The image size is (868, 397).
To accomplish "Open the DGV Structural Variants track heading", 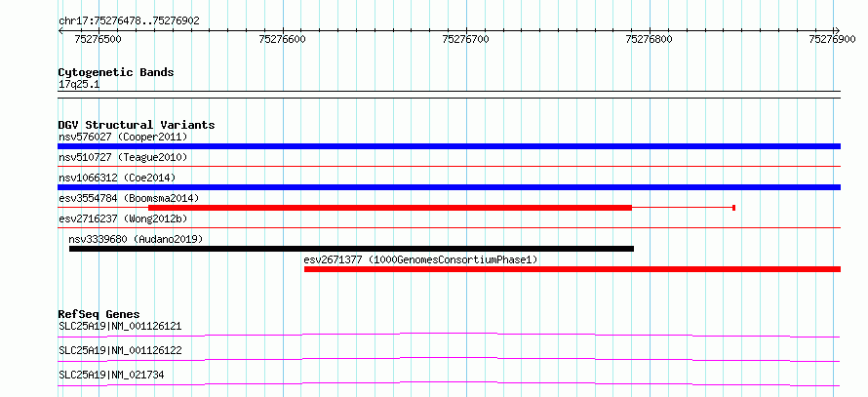I will [x=137, y=125].
